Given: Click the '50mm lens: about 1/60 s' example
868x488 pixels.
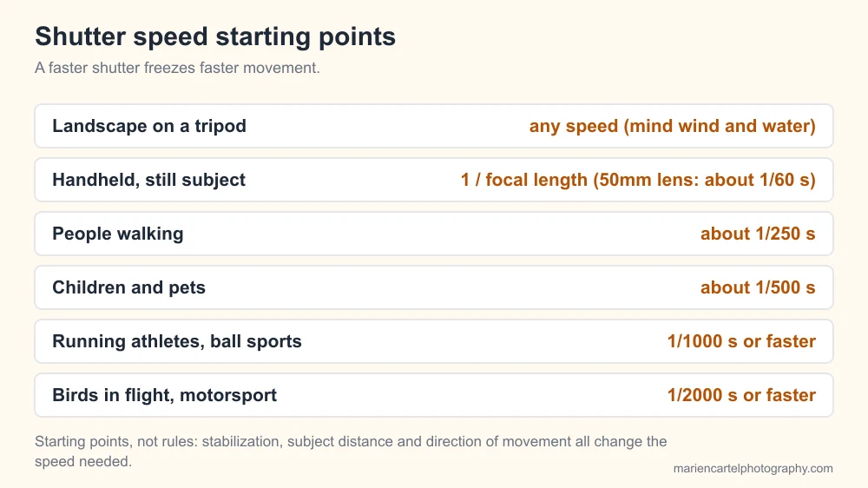Looking at the screenshot, I should click(x=704, y=180).
